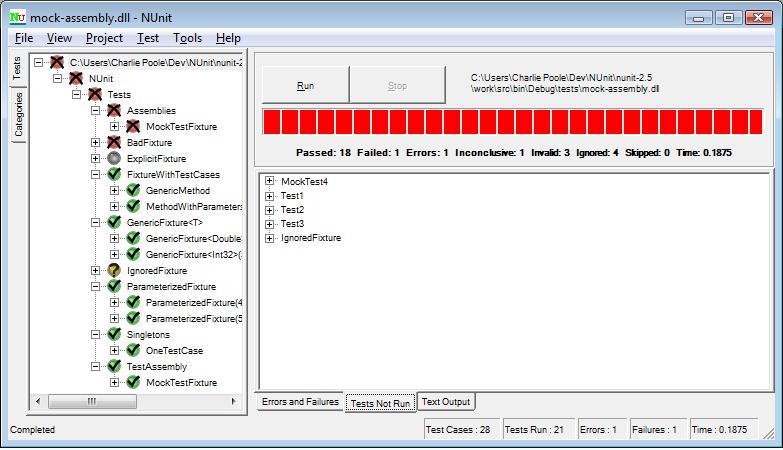This screenshot has width=783, height=450.
Task: Open the Project menu
Action: pyautogui.click(x=104, y=38)
